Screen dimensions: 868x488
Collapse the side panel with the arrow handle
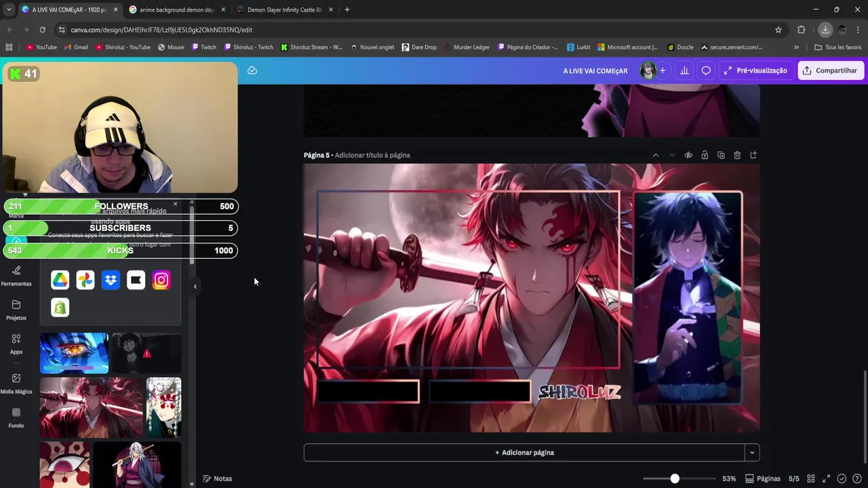[195, 287]
